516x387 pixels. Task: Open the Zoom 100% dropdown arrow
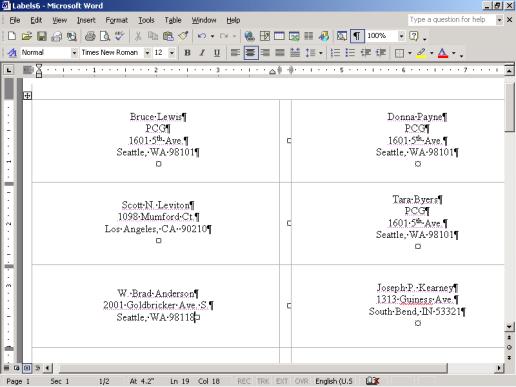[401, 36]
